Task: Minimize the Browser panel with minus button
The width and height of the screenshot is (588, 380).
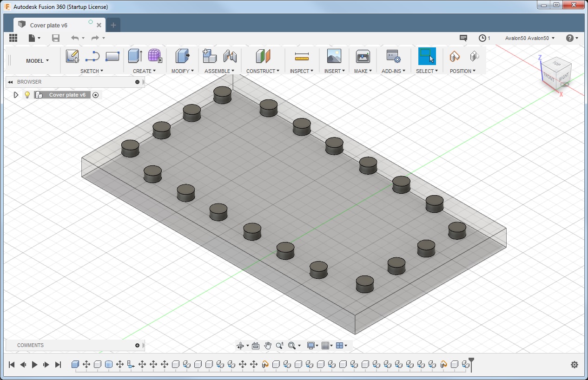Action: click(138, 82)
